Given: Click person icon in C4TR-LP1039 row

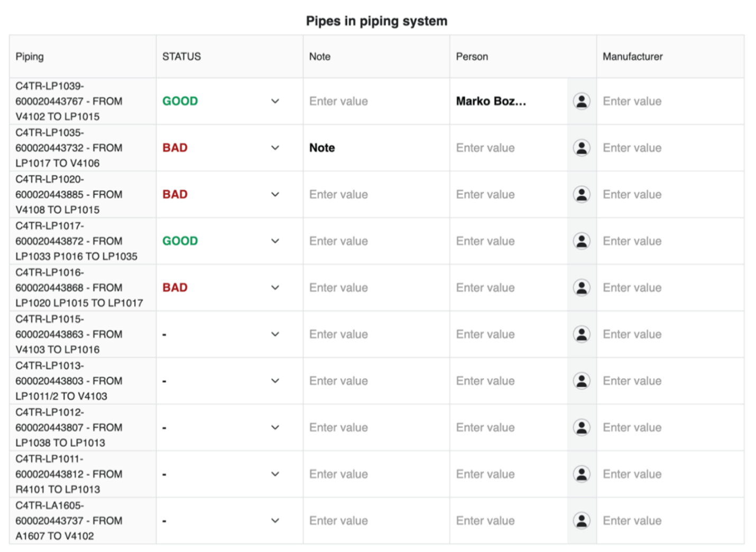Looking at the screenshot, I should (582, 101).
